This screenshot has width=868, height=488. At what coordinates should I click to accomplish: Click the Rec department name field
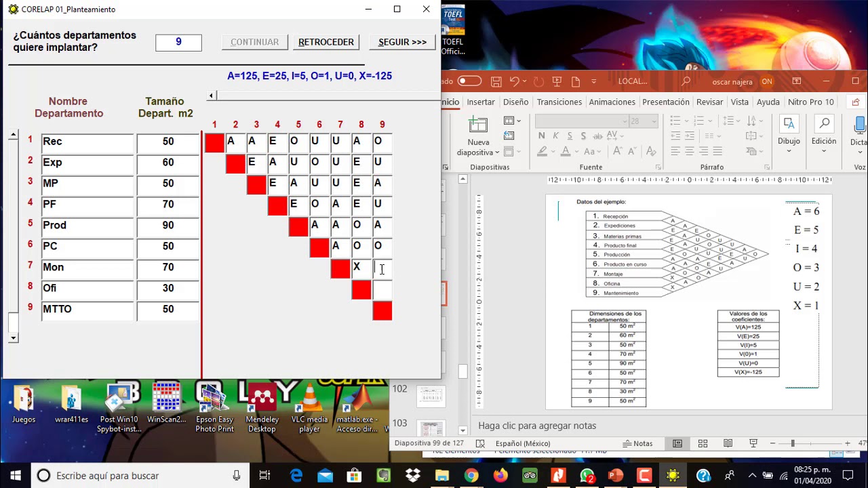click(x=87, y=142)
